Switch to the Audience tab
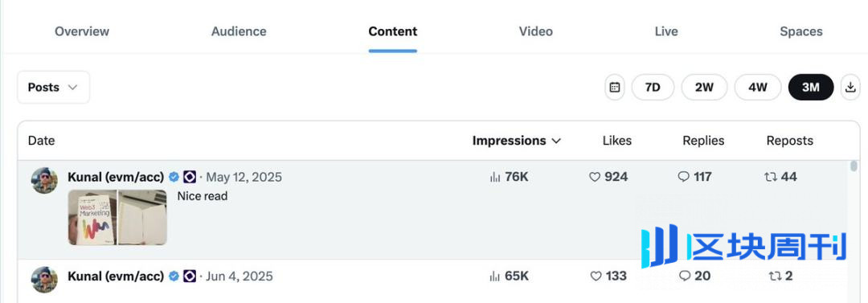This screenshot has height=303, width=868. (239, 31)
